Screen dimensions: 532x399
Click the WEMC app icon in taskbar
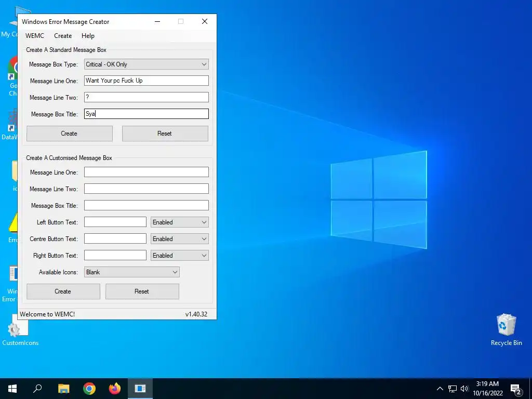pyautogui.click(x=140, y=389)
